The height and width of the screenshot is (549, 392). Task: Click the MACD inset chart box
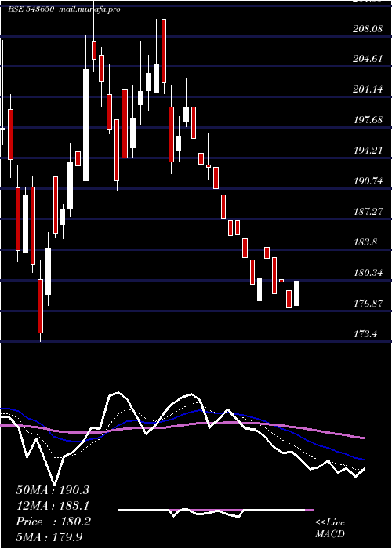coord(216,510)
